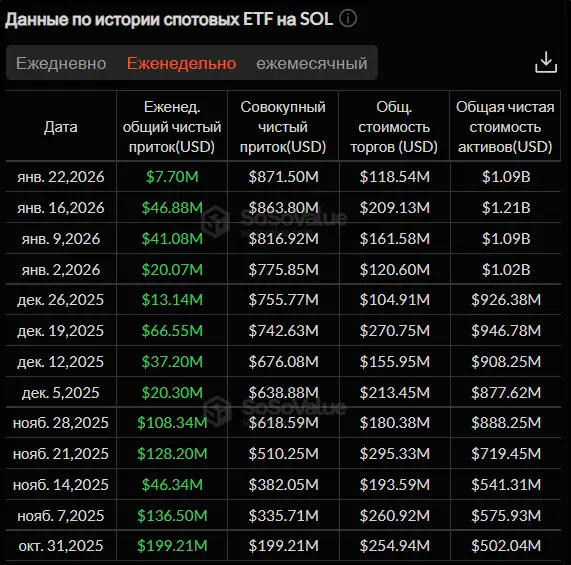Click the info icon beside the title

pos(348,19)
